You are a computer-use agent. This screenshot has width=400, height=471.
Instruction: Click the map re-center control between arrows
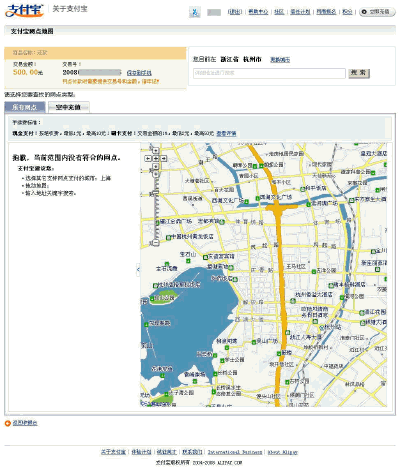156,159
